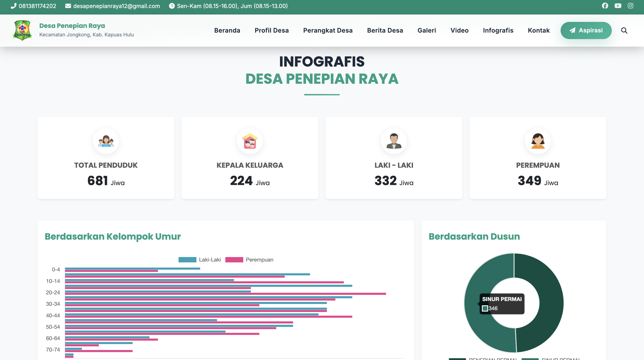Open Perangkat Desa menu item

pyautogui.click(x=328, y=30)
